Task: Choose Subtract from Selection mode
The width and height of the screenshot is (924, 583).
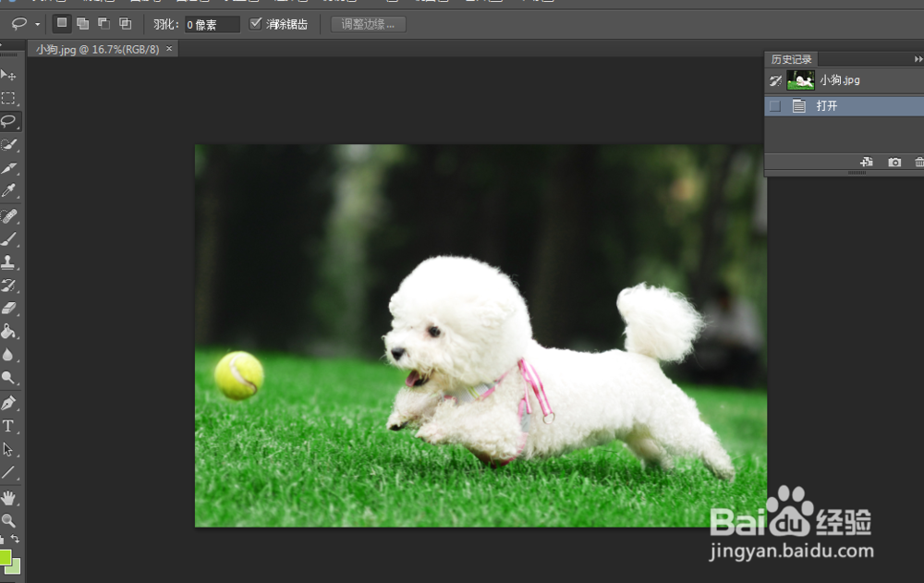Action: 104,24
